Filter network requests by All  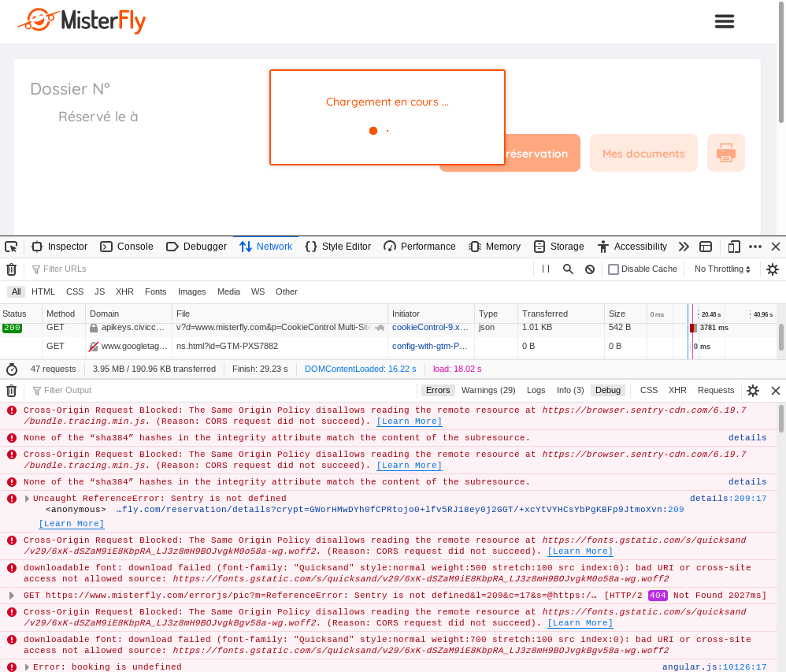17,291
